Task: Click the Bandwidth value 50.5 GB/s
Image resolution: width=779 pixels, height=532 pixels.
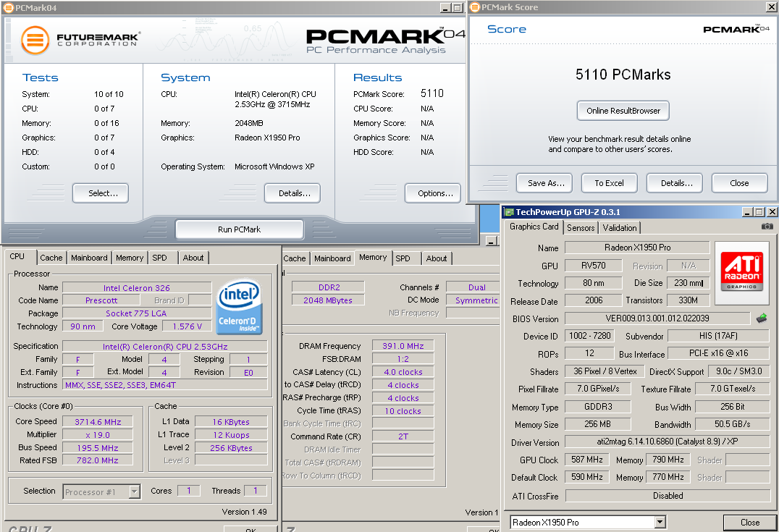Action: tap(732, 424)
